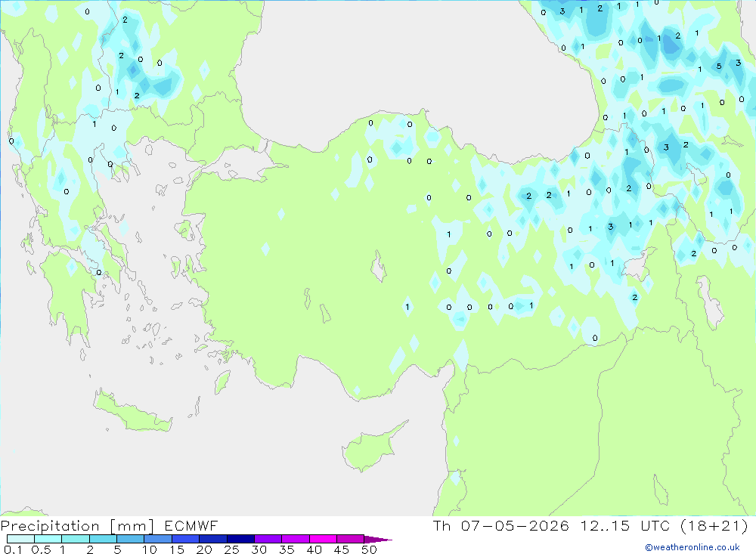This screenshot has height=554, width=756.
Task: Open the weatheronline.co.uk copyright link
Action: point(692,547)
